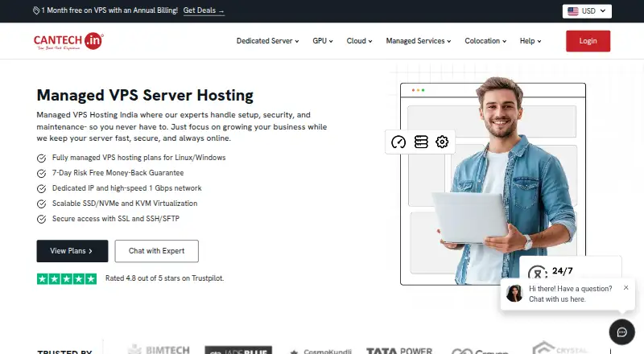Click checkmark icon beside Scalable SSD/NVMe
Image resolution: width=644 pixels, height=354 pixels.
[42, 204]
